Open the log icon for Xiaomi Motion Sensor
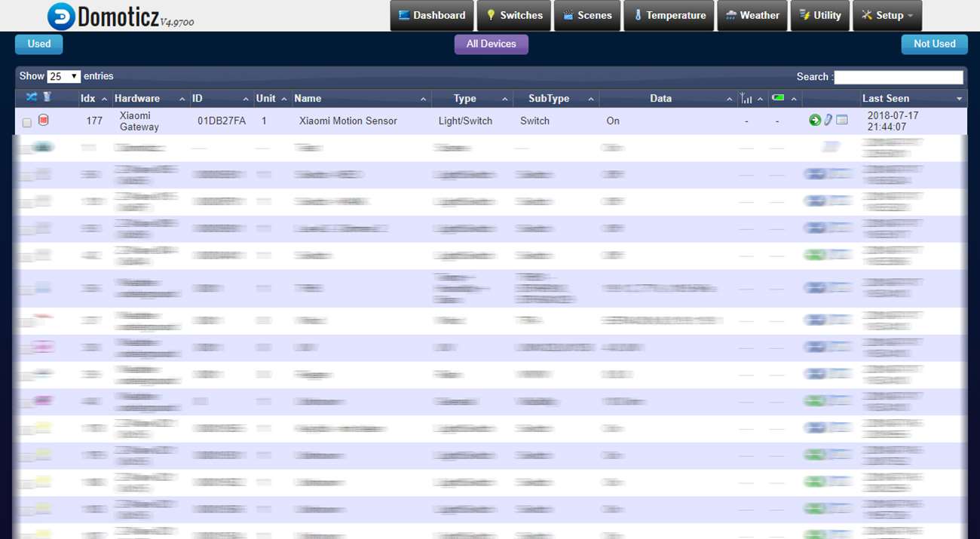Screen dimensions: 980x539 click(842, 121)
